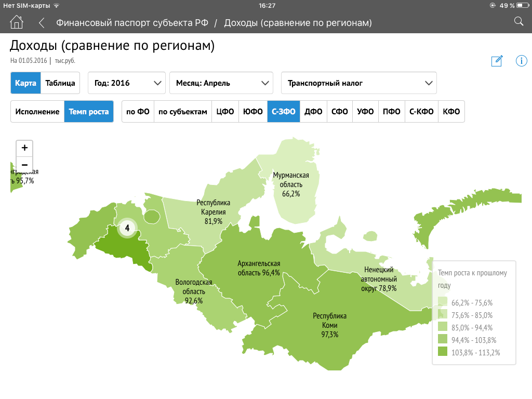
Task: Select the Карта view toggle
Action: pyautogui.click(x=25, y=83)
